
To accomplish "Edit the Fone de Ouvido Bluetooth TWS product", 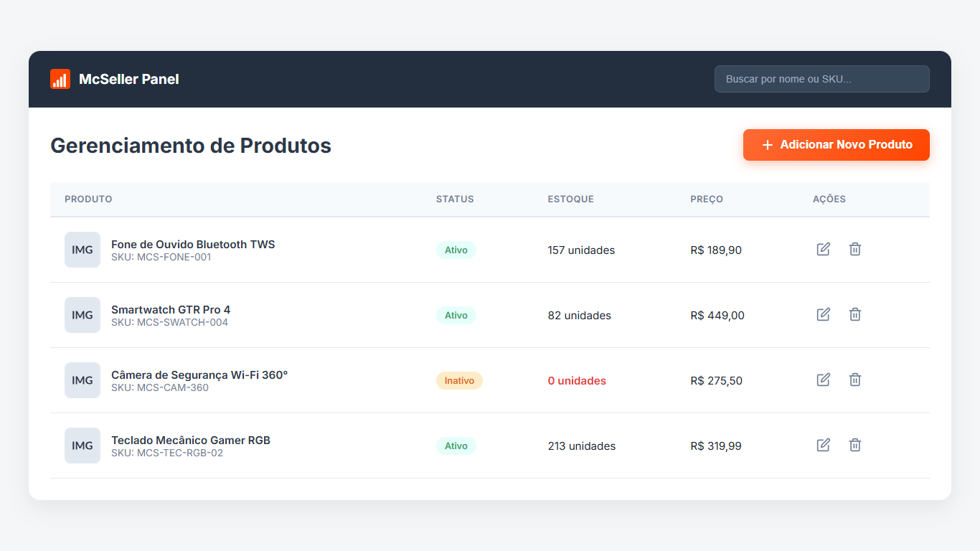I will click(x=824, y=249).
